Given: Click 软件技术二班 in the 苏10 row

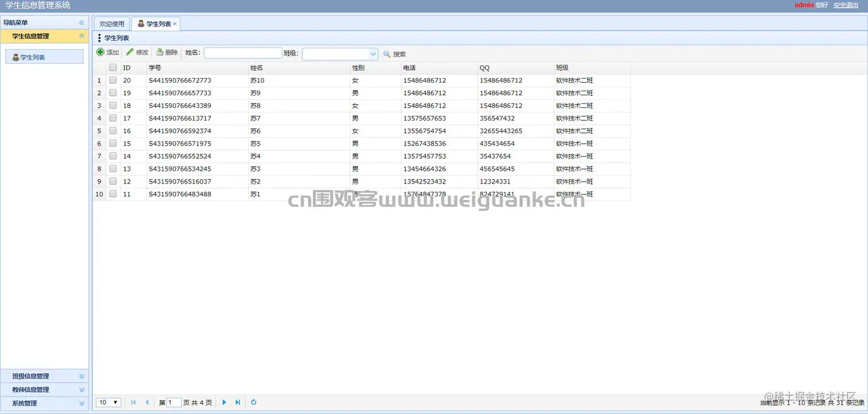Looking at the screenshot, I should coord(574,80).
